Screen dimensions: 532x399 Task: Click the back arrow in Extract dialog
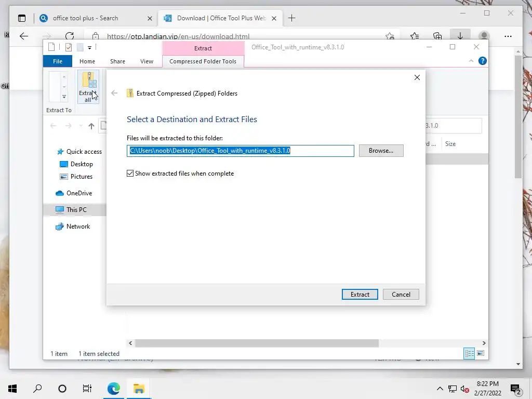point(114,93)
